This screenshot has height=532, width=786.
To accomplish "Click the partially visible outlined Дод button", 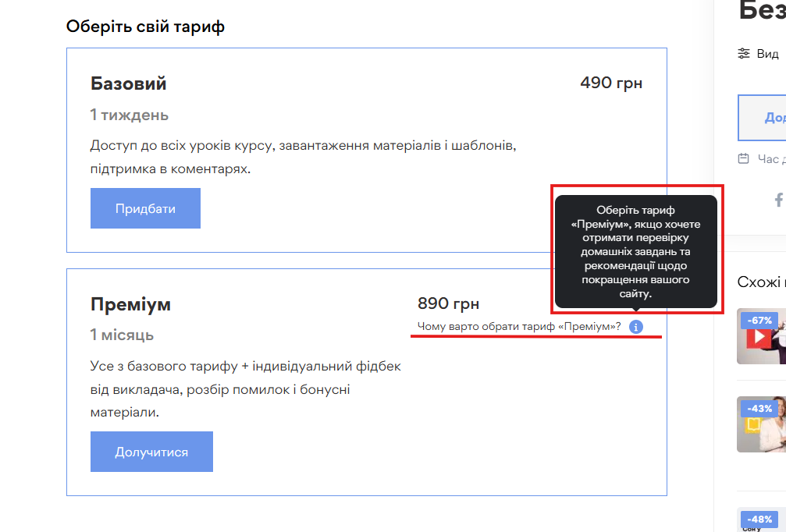I will point(763,118).
